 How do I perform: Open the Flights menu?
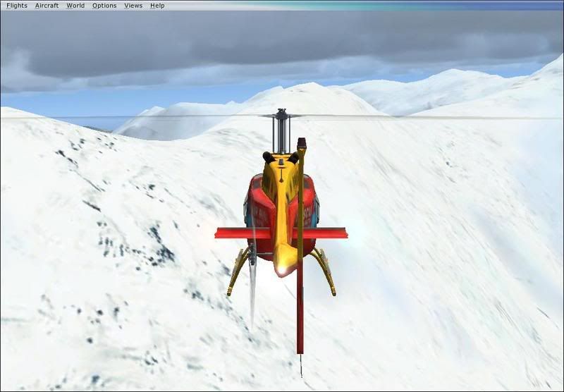[17, 6]
